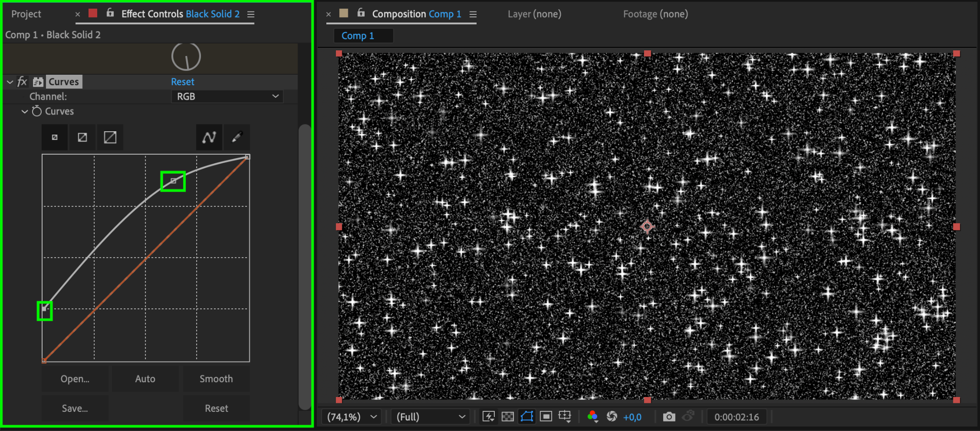The image size is (980, 431).
Task: Click the top-right curve endpoint
Action: pyautogui.click(x=247, y=157)
